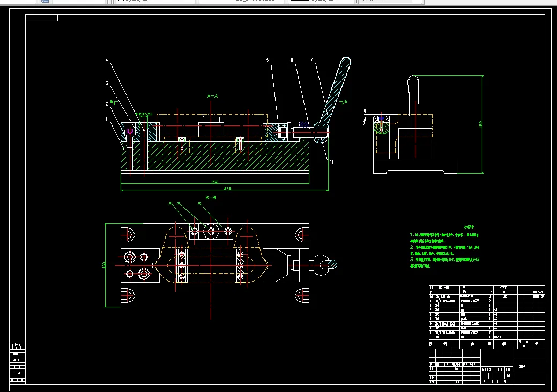Screen dimensions: 557x392
Task: Click the 130 width dimension text
Action: pos(103,265)
